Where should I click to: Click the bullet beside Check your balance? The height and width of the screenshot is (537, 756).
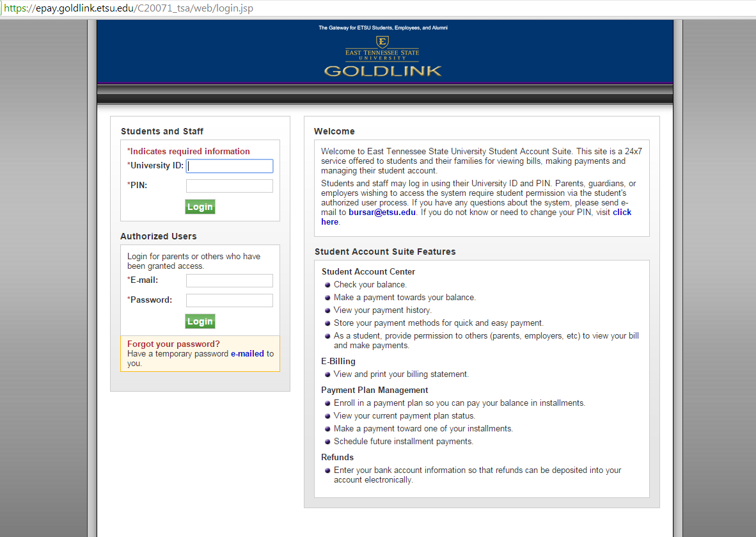(327, 285)
